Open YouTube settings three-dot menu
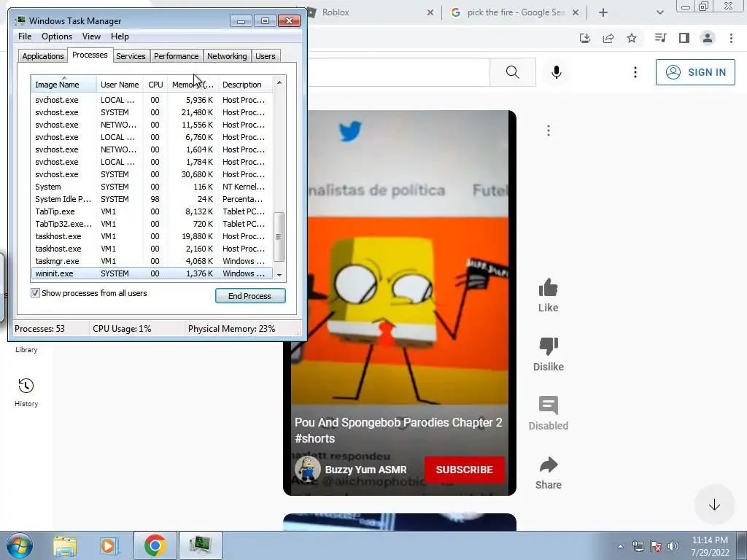Screen dimensions: 747x560 [635, 72]
